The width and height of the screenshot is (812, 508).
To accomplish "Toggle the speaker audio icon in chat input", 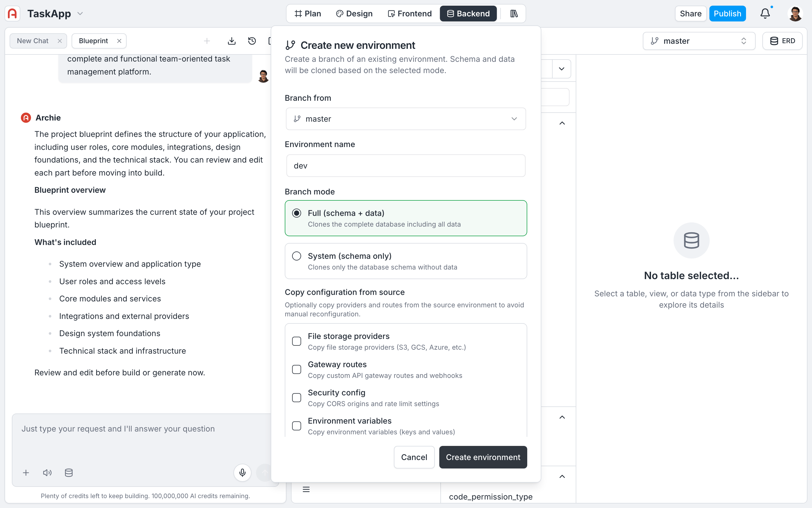I will (47, 473).
